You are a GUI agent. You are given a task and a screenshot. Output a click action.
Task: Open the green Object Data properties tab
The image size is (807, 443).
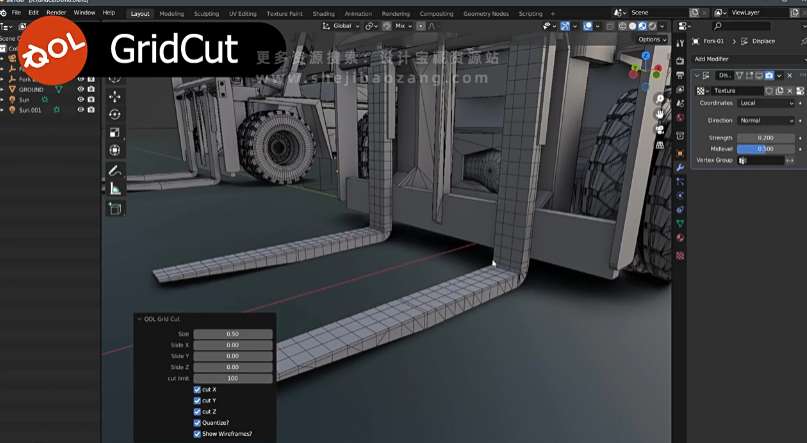click(x=680, y=223)
